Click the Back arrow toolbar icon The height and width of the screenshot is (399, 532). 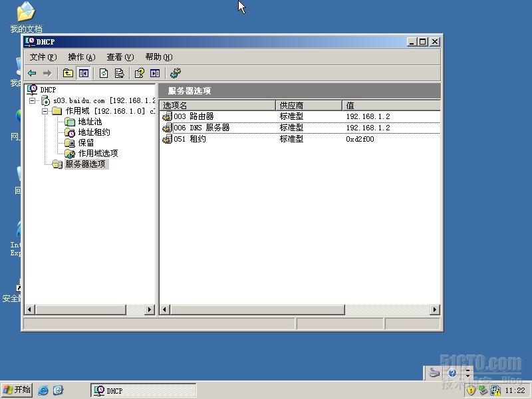point(32,73)
